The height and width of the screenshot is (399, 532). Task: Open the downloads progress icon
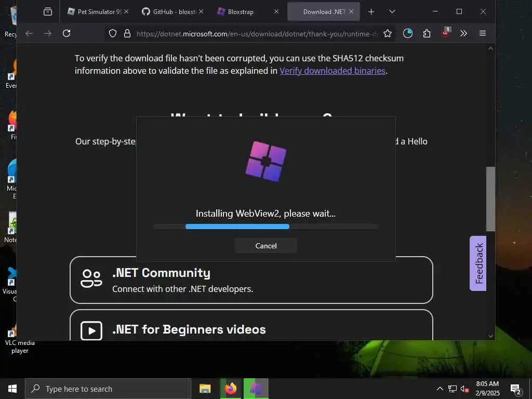pyautogui.click(x=407, y=33)
